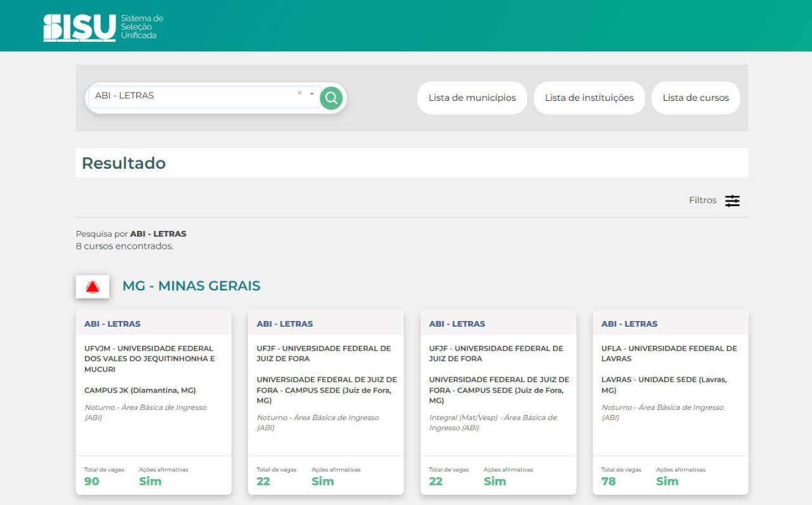The image size is (812, 505).
Task: Click the Minas Gerais flag icon
Action: tap(93, 287)
